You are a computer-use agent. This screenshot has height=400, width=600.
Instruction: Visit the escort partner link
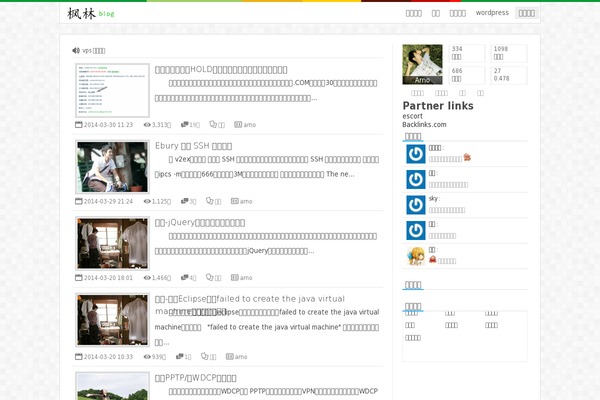tap(412, 116)
